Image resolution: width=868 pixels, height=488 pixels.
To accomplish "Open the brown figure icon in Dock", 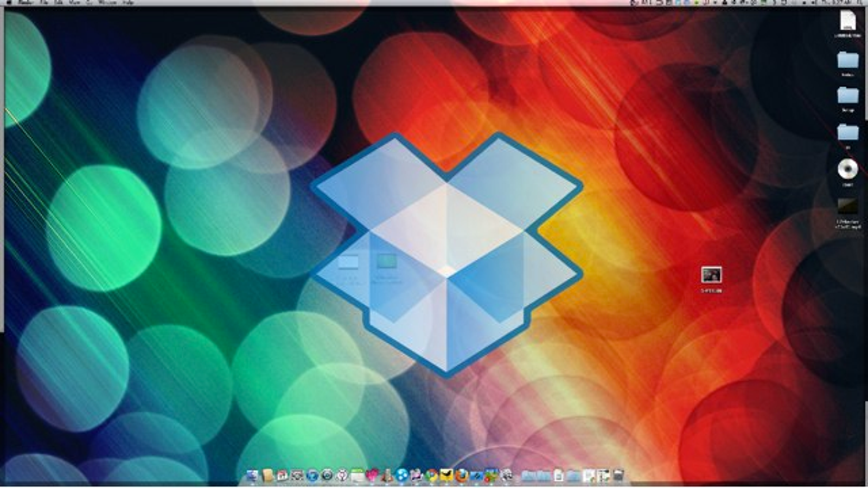I will (386, 476).
